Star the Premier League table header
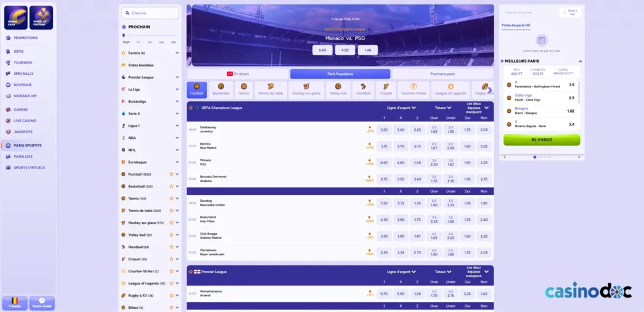Screen dimensions: 644x312 point(191,272)
